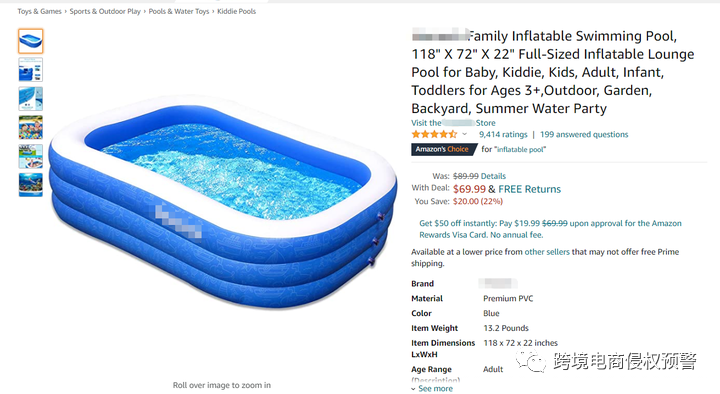Go to Sports & Outdoor Play breadcrumb
The image size is (720, 394).
105,11
